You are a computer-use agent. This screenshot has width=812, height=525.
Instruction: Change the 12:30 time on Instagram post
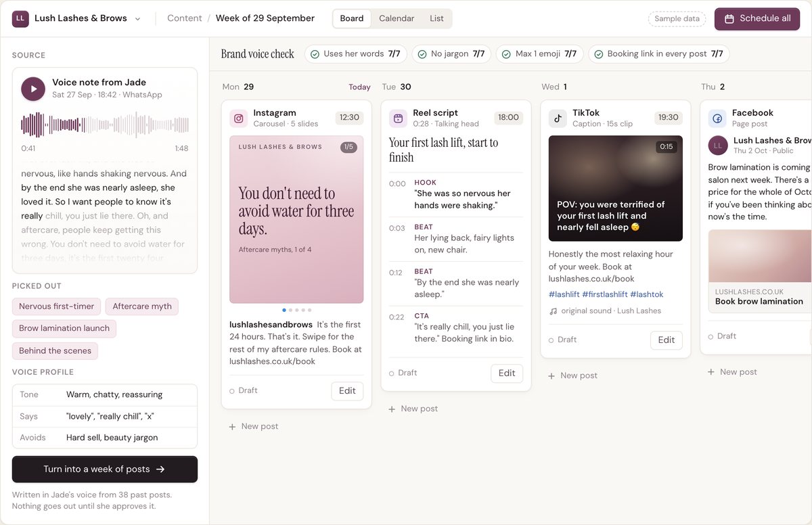coord(349,118)
